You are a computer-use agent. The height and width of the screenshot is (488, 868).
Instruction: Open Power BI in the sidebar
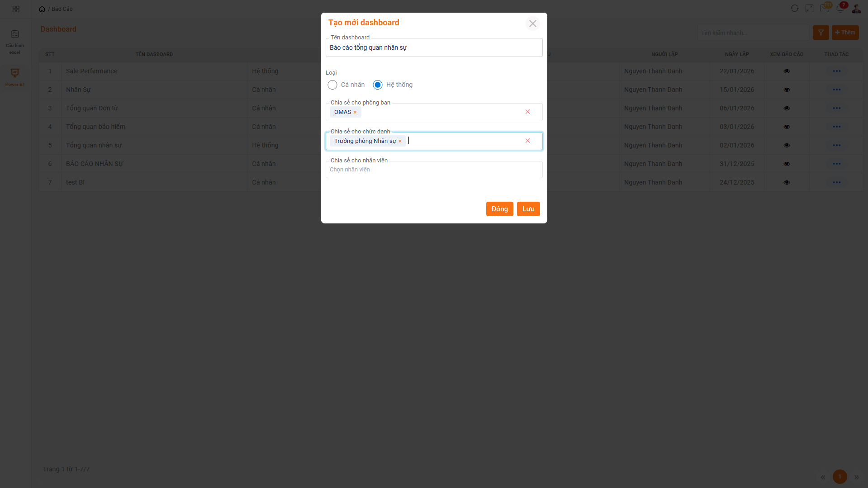pyautogui.click(x=15, y=77)
